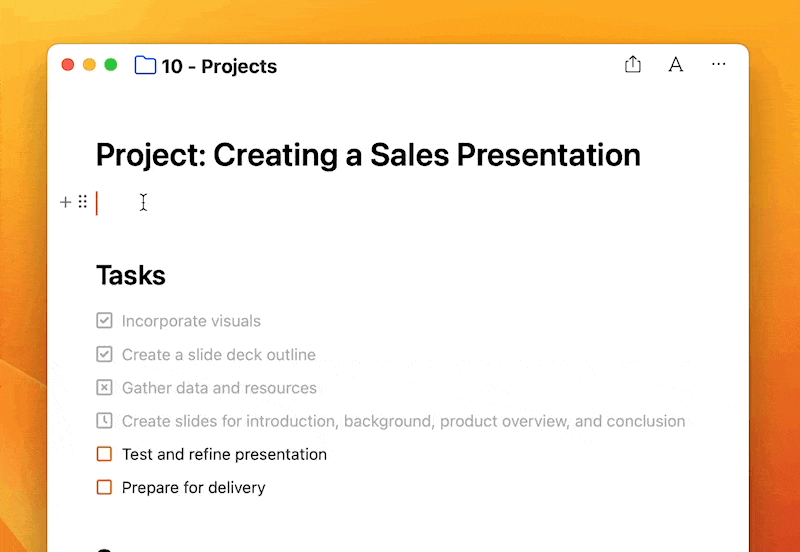The height and width of the screenshot is (552, 800).
Task: Open the text style "A" icon
Action: pos(676,65)
